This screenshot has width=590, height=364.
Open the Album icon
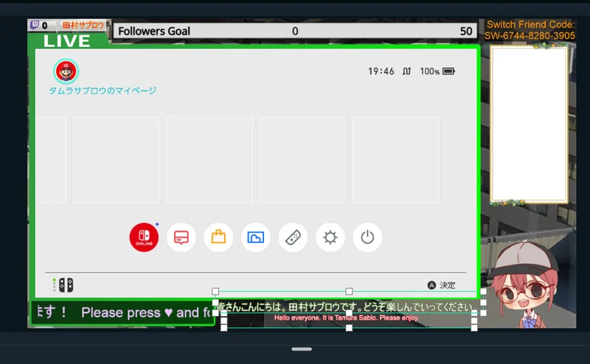(x=255, y=237)
